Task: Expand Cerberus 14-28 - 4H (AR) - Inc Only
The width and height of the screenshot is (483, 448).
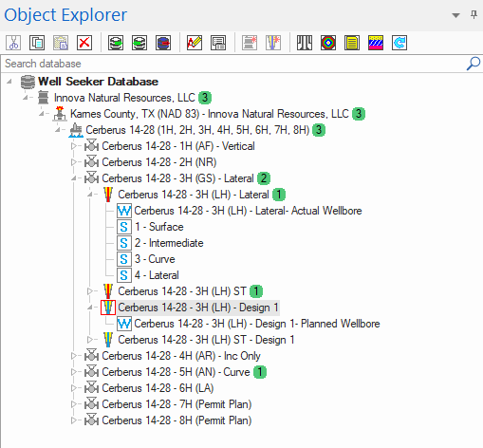Action: click(x=74, y=356)
